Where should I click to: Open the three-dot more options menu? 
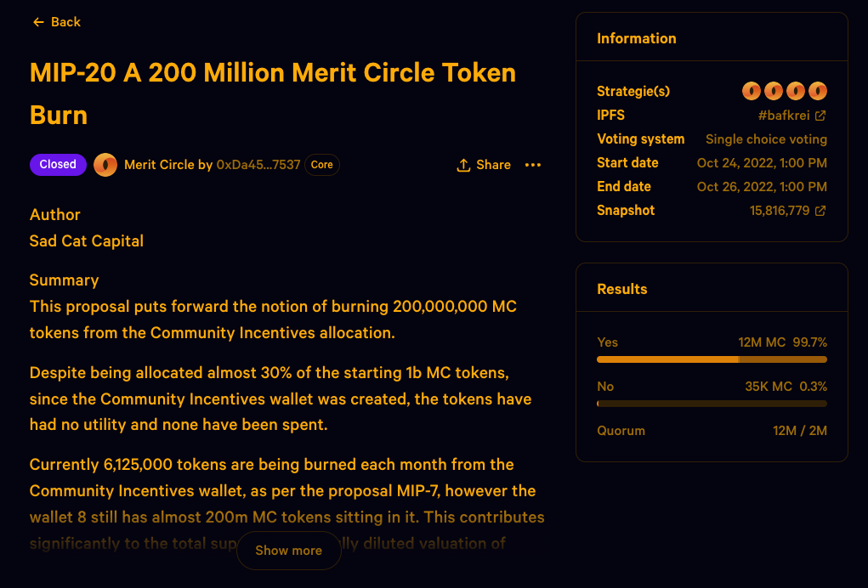tap(533, 165)
